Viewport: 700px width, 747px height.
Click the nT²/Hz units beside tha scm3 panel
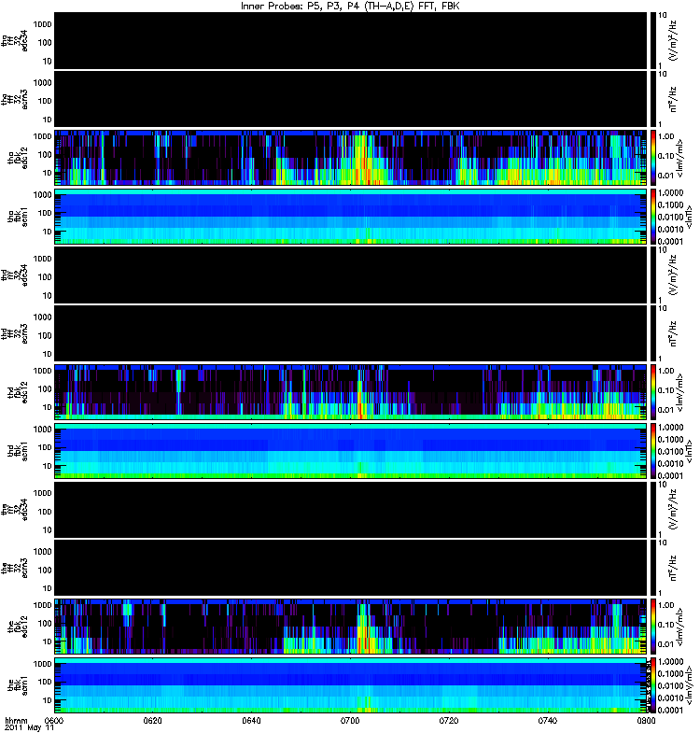tap(673, 99)
